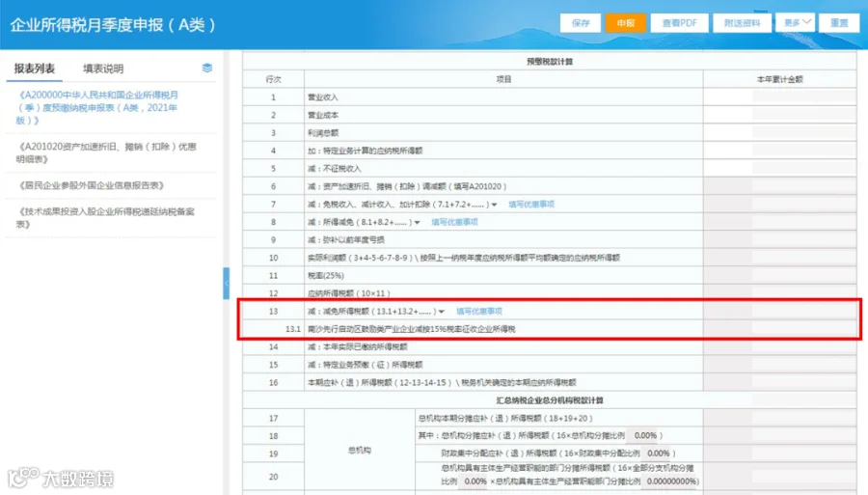Expand row 13 减免所得税额 dropdown arrow
The width and height of the screenshot is (868, 495).
click(x=442, y=312)
